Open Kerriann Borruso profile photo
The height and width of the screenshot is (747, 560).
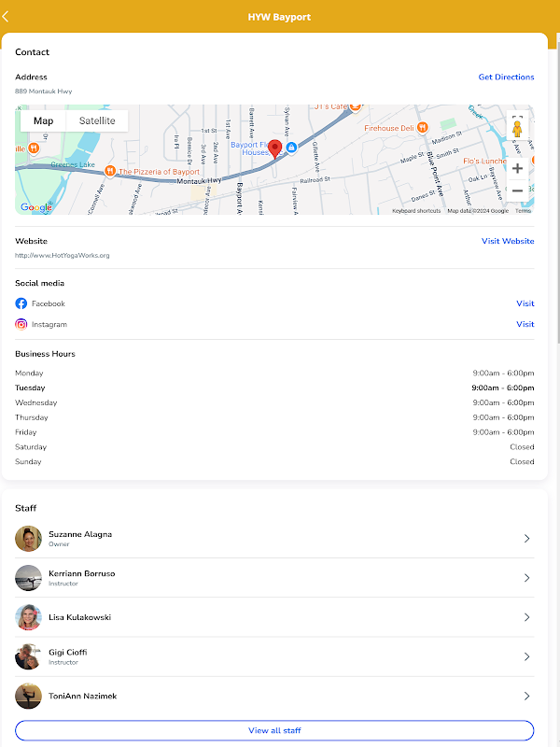(29, 578)
